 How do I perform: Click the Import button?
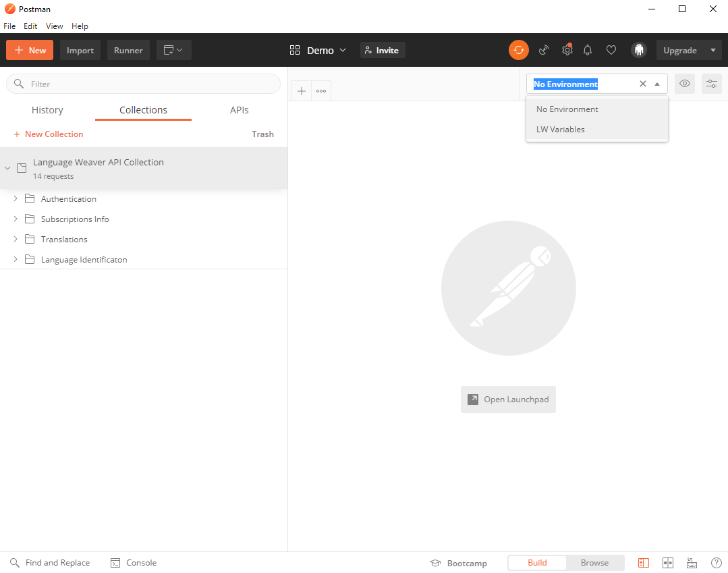(x=80, y=50)
